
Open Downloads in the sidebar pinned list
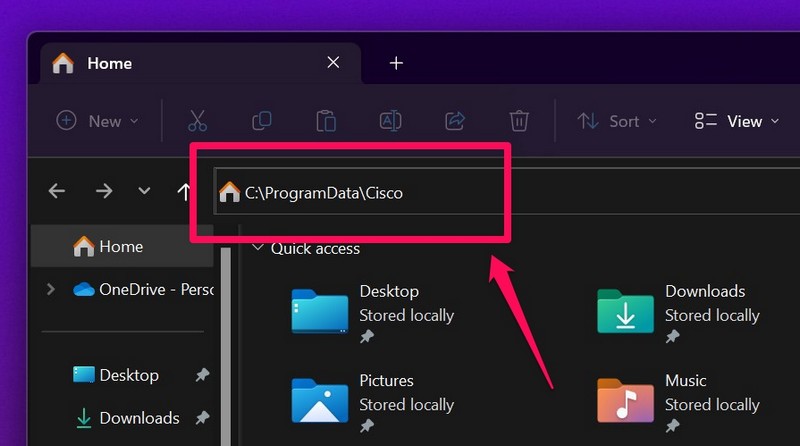[127, 418]
